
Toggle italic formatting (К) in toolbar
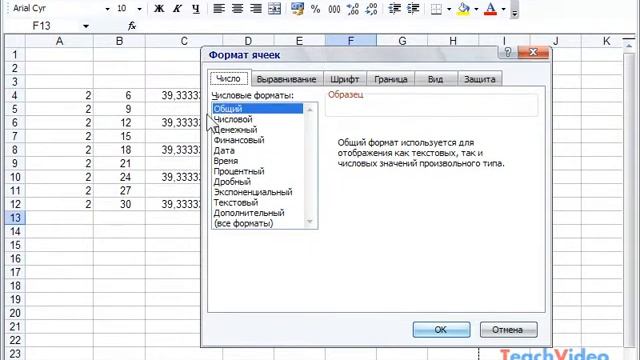(177, 9)
